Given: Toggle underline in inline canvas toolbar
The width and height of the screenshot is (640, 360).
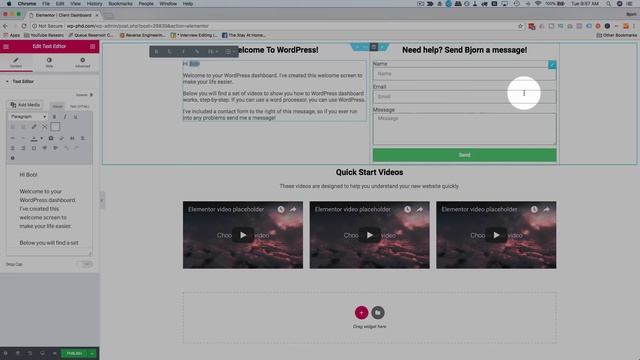Looking at the screenshot, I should coord(169,51).
